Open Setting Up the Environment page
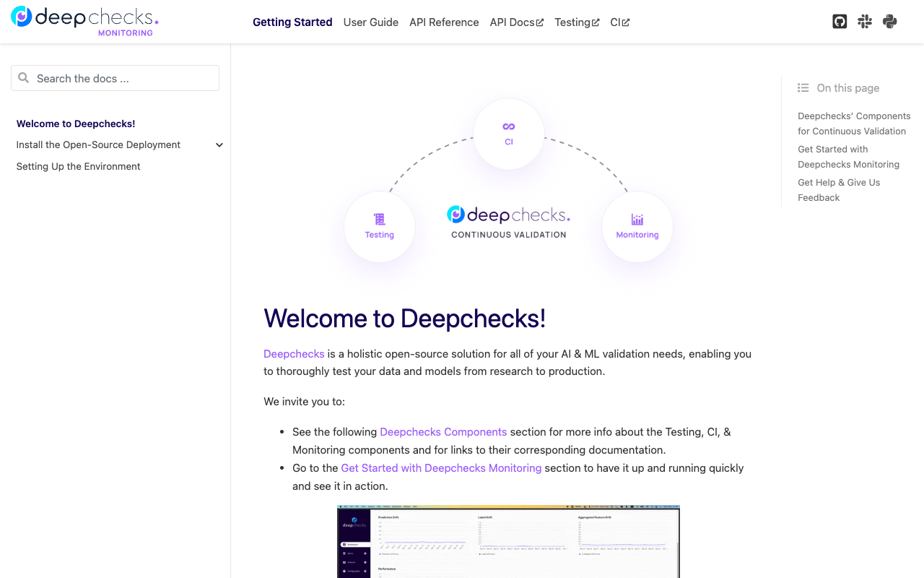924x578 pixels. point(78,166)
